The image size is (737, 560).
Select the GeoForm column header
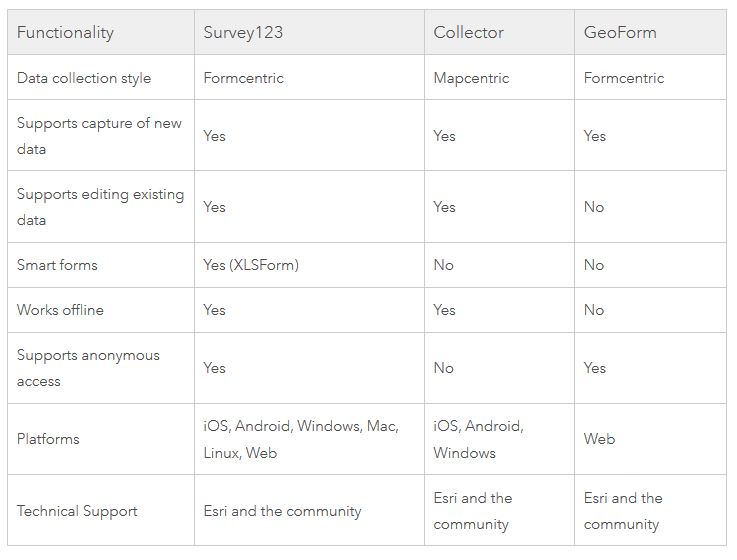tap(620, 32)
